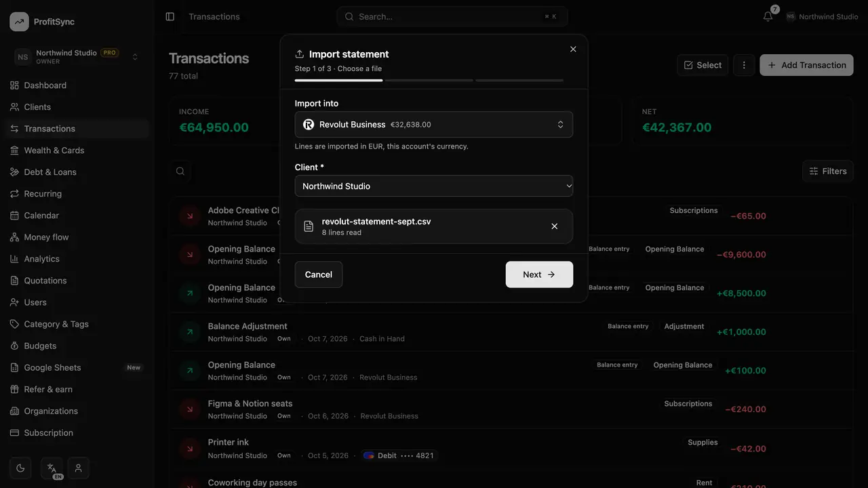868x488 pixels.
Task: Click the revolut-statement-sept.csv file icon
Action: [x=309, y=226]
